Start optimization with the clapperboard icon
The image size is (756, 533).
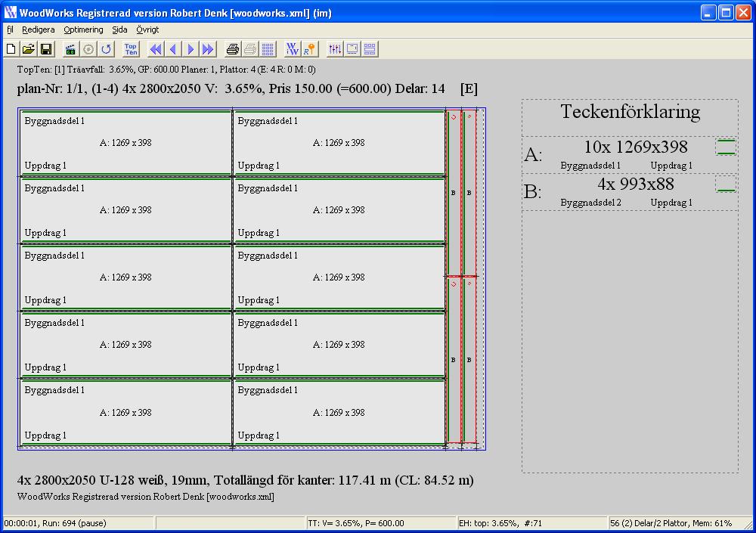click(x=70, y=48)
